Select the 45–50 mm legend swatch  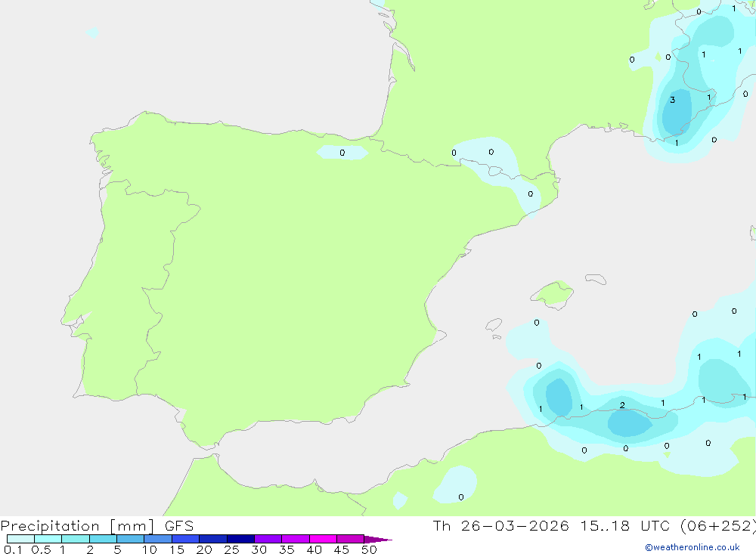350,539
